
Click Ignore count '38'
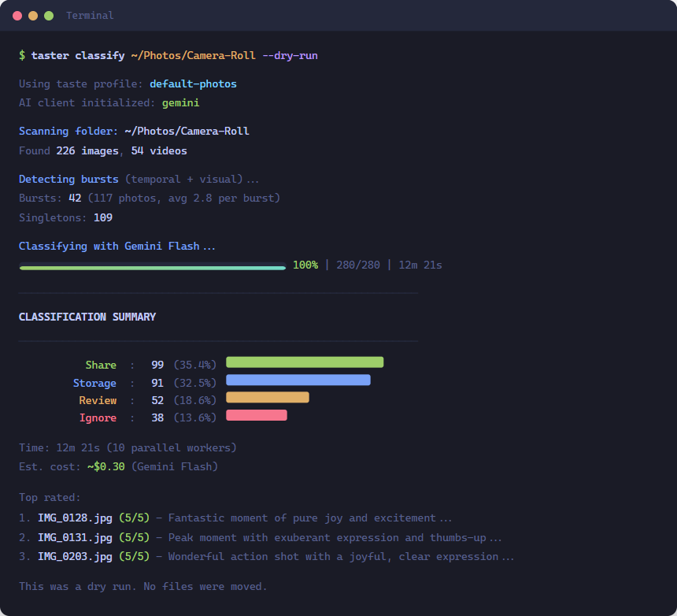tap(157, 418)
